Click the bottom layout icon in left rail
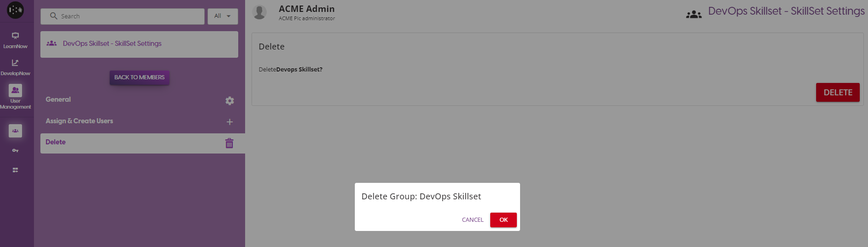Screen dimensions: 868x247 coord(15,170)
